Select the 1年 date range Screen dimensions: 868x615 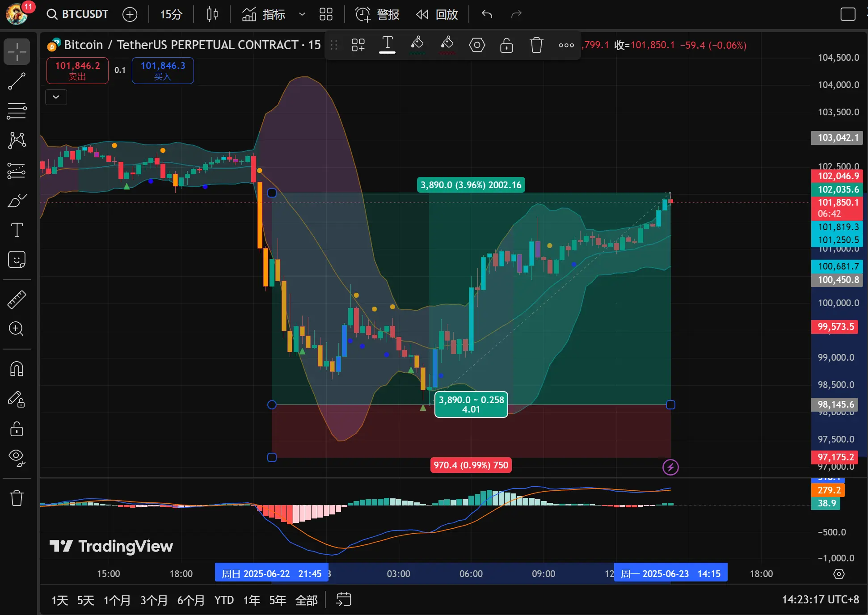click(x=252, y=600)
